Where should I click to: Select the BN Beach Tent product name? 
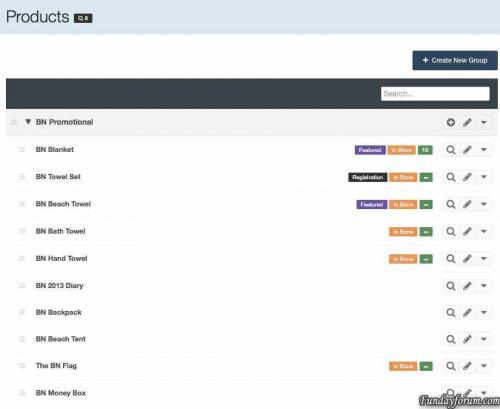pos(61,339)
